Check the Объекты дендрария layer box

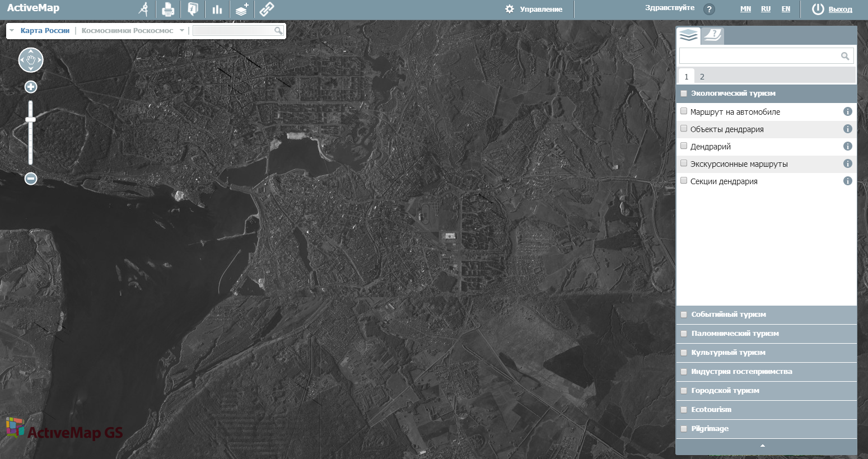click(x=684, y=129)
